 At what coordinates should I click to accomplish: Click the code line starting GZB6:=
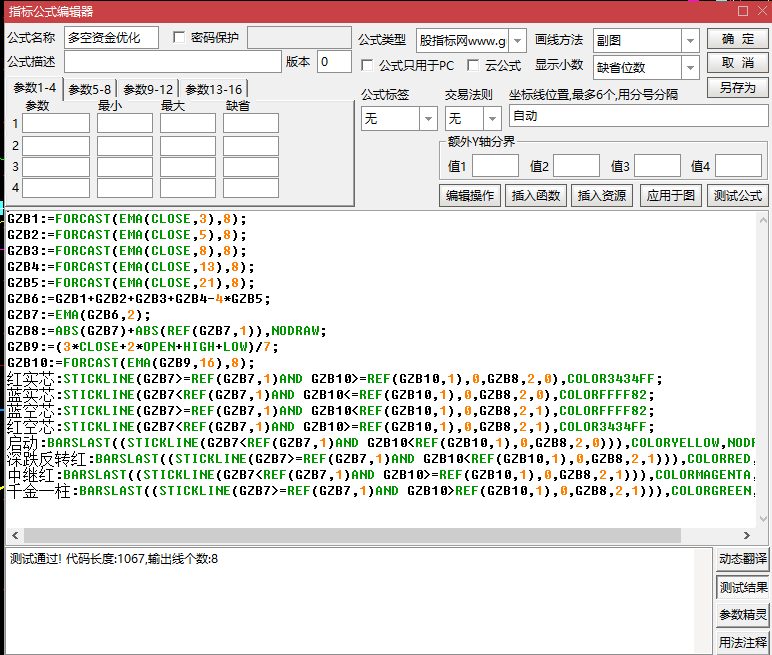point(139,299)
